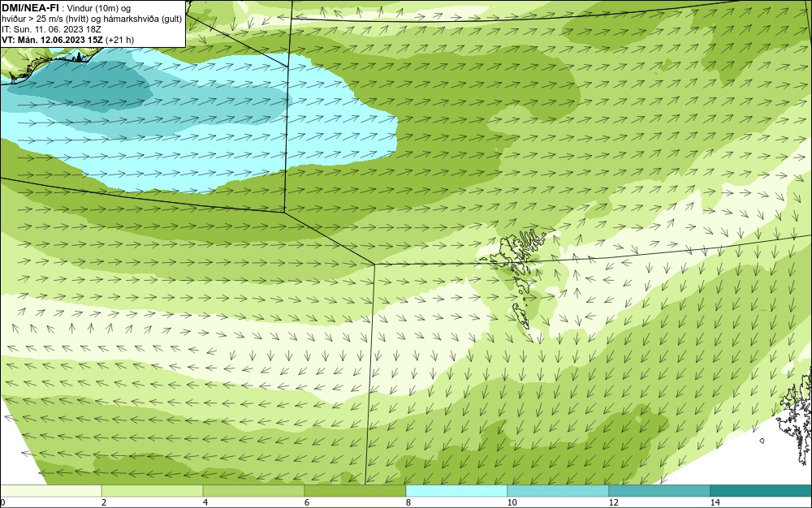The image size is (812, 508).
Task: Click the "VT: Mán. 12.06.2023 15Z" text
Action: click(52, 40)
